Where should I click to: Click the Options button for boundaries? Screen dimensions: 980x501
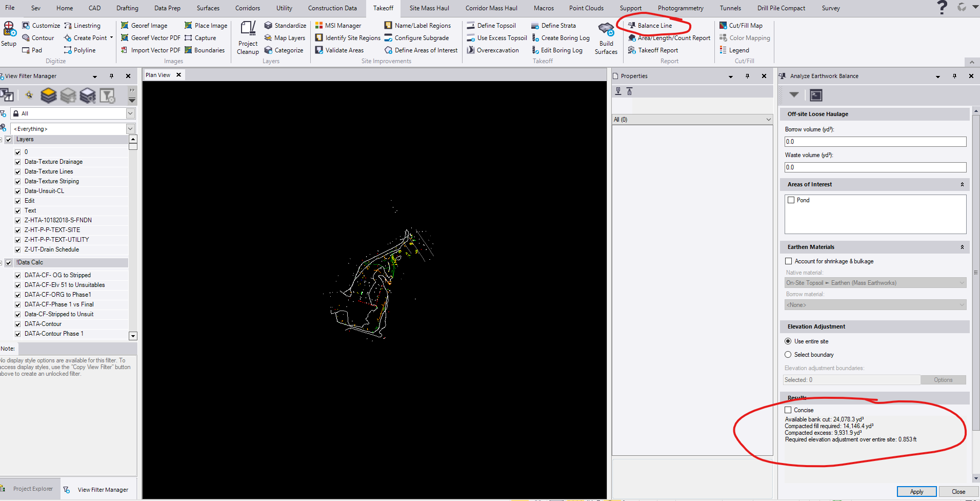944,379
